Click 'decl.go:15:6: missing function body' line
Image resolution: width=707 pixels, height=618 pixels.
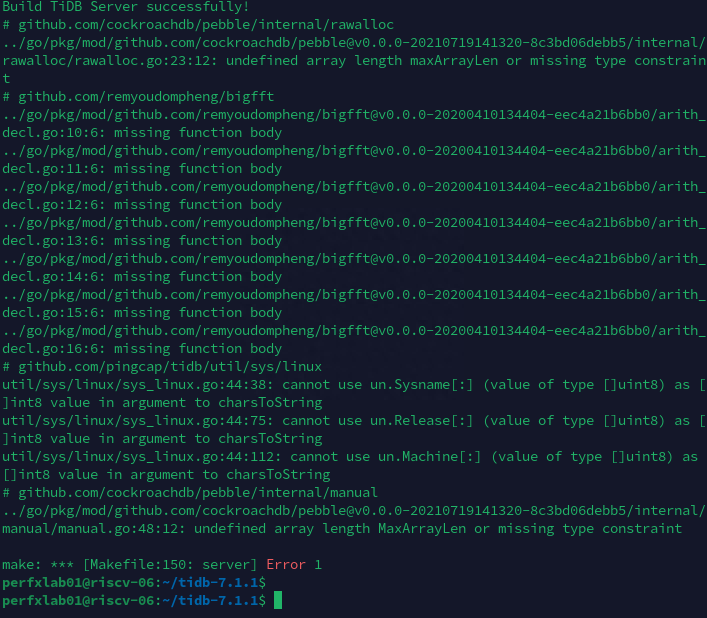pos(142,313)
